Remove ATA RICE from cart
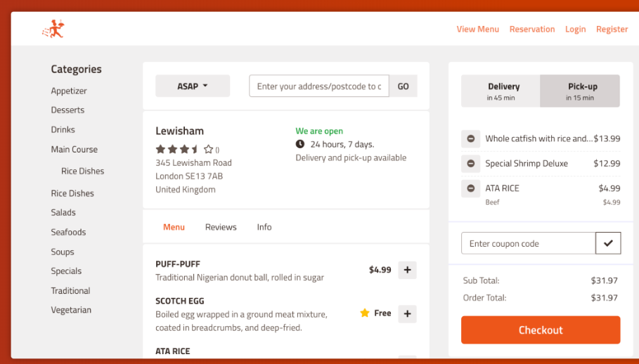The image size is (639, 364). point(470,188)
